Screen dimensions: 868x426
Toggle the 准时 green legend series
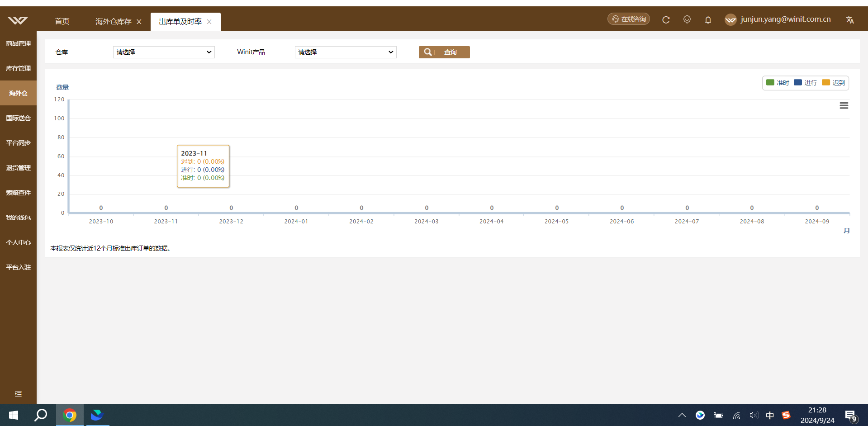click(778, 83)
